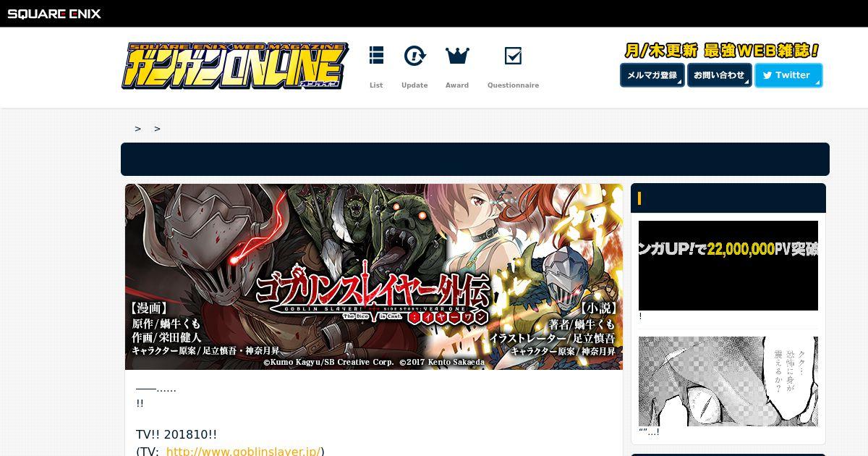Open the Update refresh icon
868x456 pixels.
coord(414,55)
